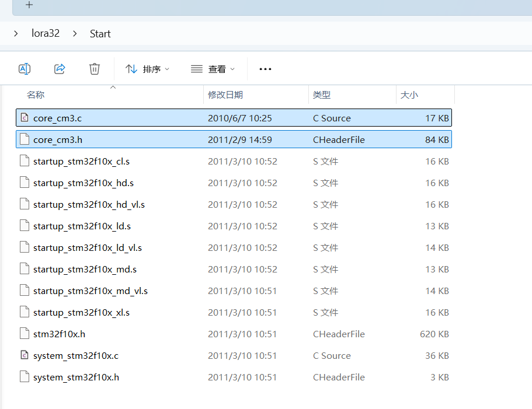Click date 2010/6/7 10:25
This screenshot has width=532, height=409.
point(240,118)
